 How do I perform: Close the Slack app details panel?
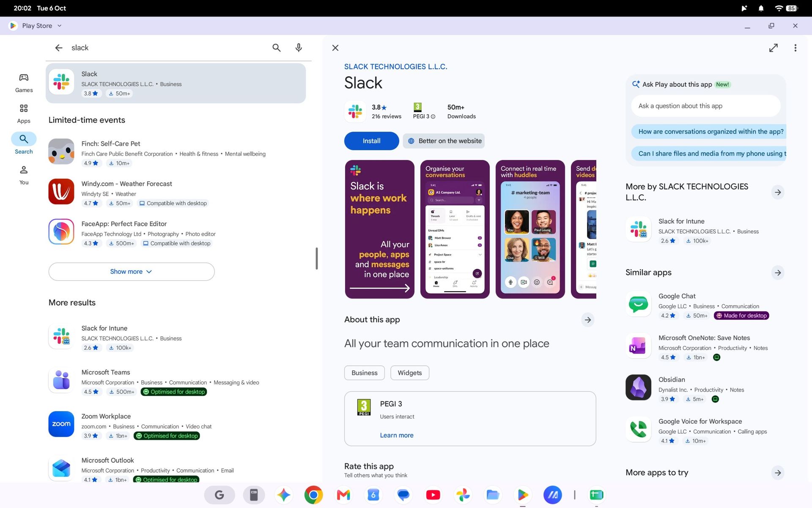pyautogui.click(x=335, y=48)
